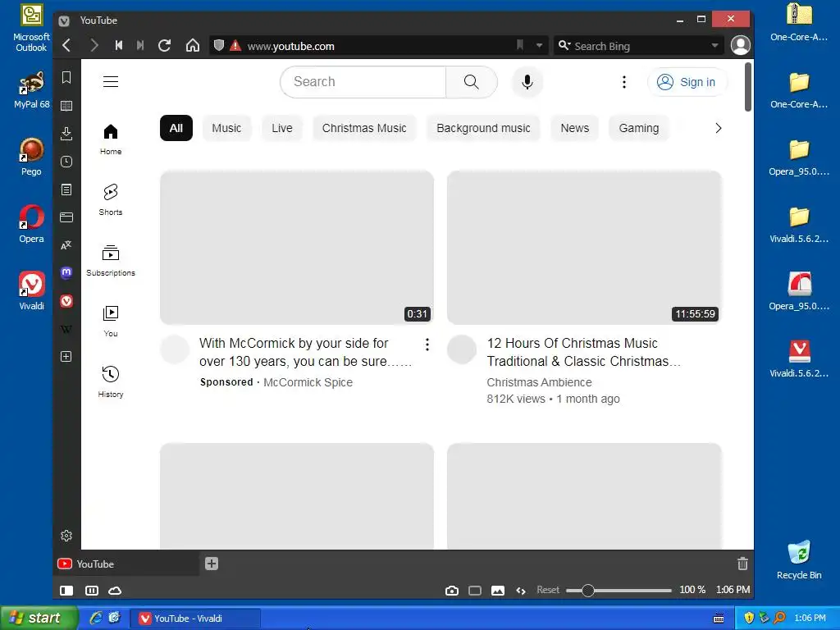Open the Translate panel
Screen dimensions: 840x630
click(x=66, y=244)
